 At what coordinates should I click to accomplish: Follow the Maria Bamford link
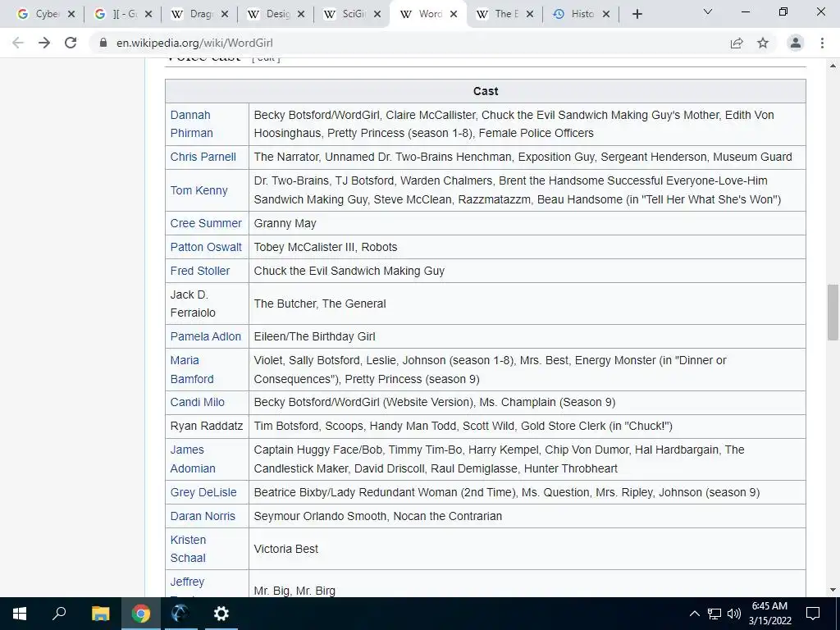[192, 370]
